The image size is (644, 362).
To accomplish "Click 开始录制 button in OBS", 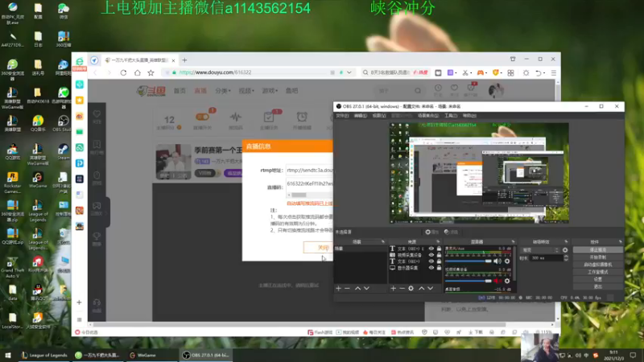I will [x=597, y=257].
